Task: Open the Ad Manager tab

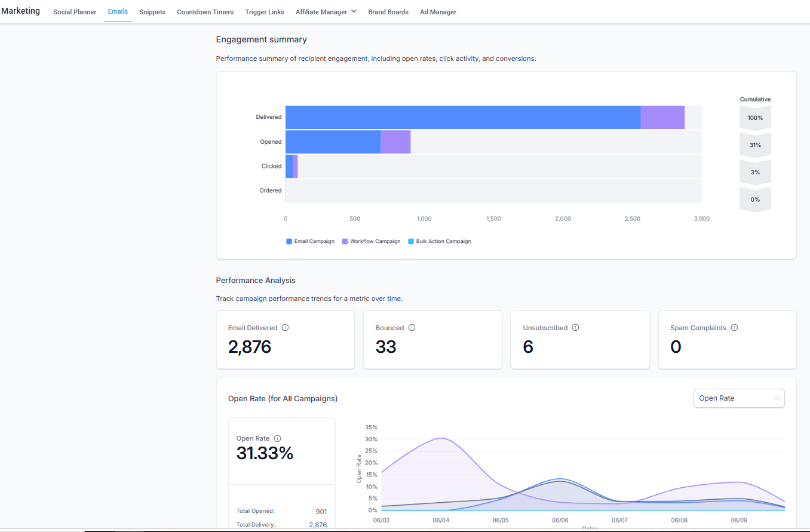Action: click(438, 12)
